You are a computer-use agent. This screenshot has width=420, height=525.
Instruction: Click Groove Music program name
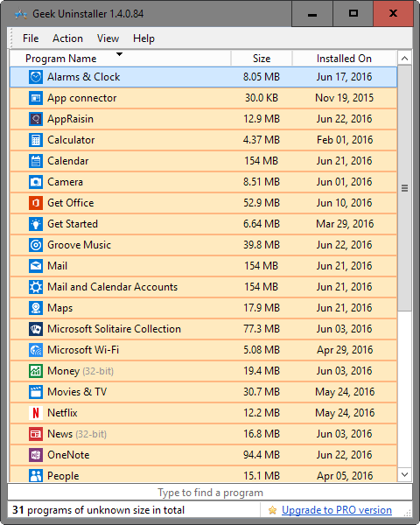[x=79, y=245]
